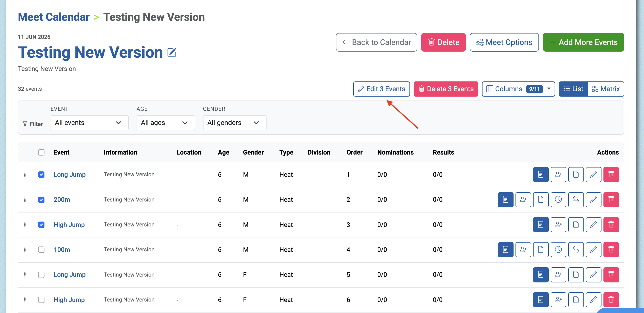Expand the Columns 9/11 dropdown

(x=518, y=89)
